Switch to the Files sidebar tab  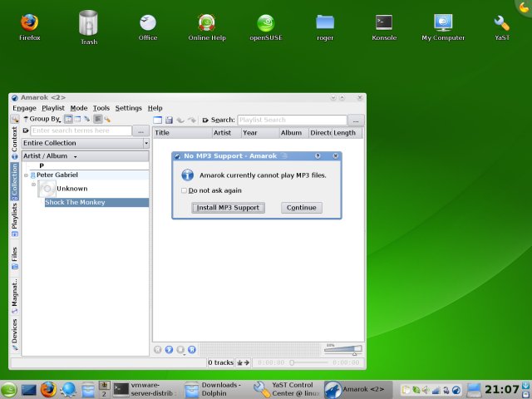pos(15,258)
